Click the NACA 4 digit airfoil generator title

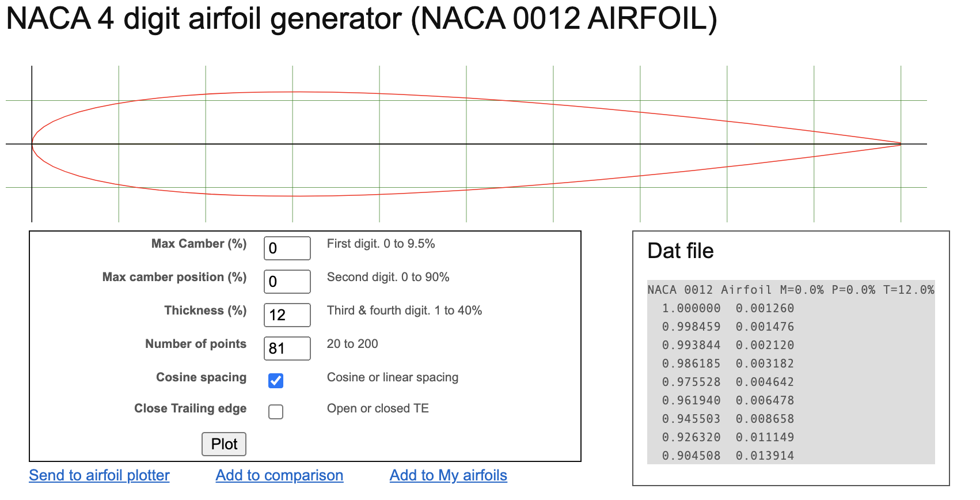(361, 19)
